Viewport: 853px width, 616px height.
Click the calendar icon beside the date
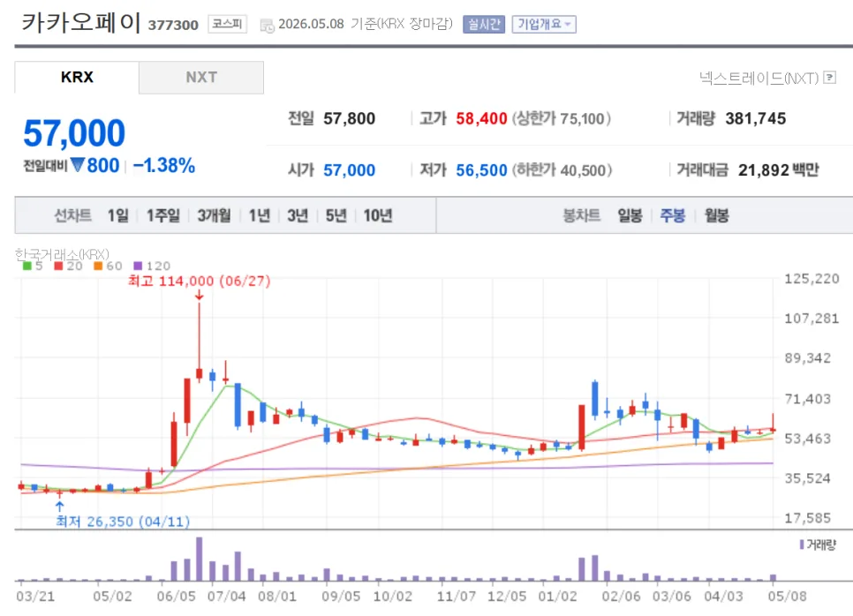coord(267,25)
